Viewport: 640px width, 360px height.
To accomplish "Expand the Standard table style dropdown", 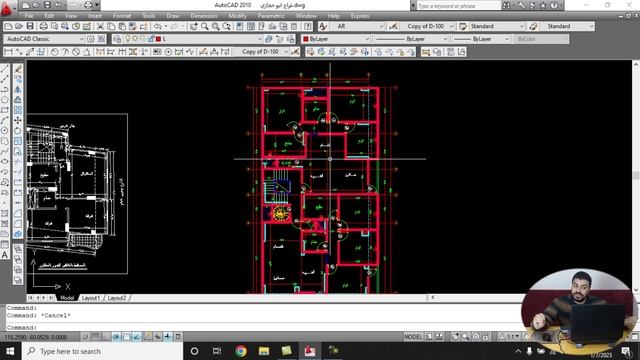I will pyautogui.click(x=521, y=27).
